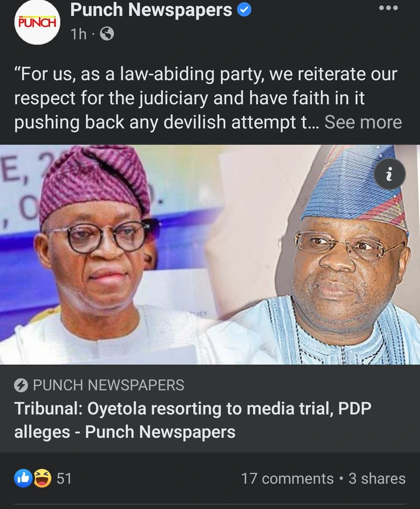Open the Punch Newspapers page name

pos(151,10)
